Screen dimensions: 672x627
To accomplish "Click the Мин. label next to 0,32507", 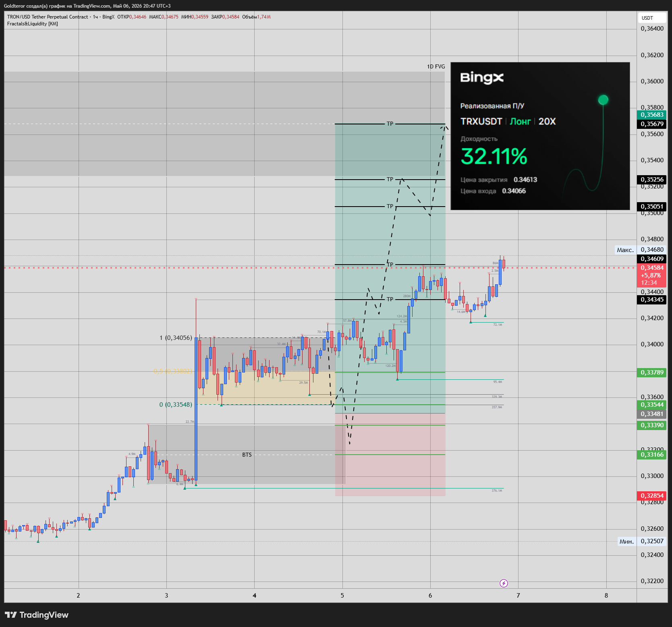I will pyautogui.click(x=626, y=541).
